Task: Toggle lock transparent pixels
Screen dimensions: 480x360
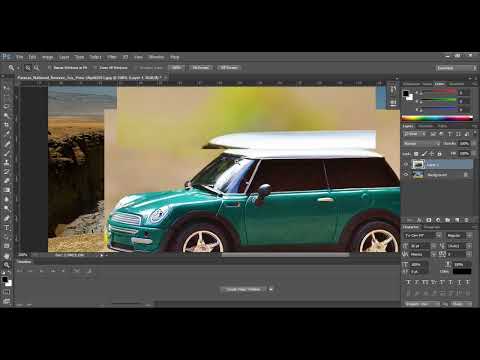Action: 416,154
